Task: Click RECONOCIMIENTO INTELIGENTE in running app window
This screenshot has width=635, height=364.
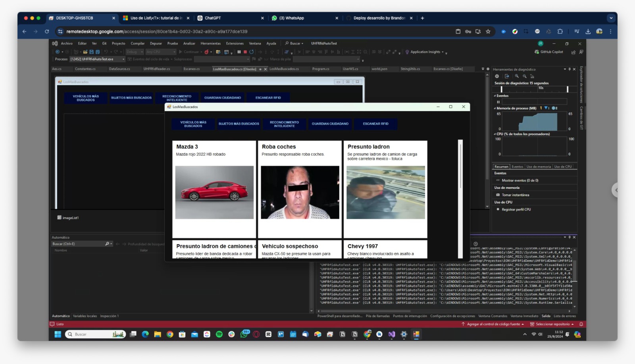Action: tap(284, 124)
